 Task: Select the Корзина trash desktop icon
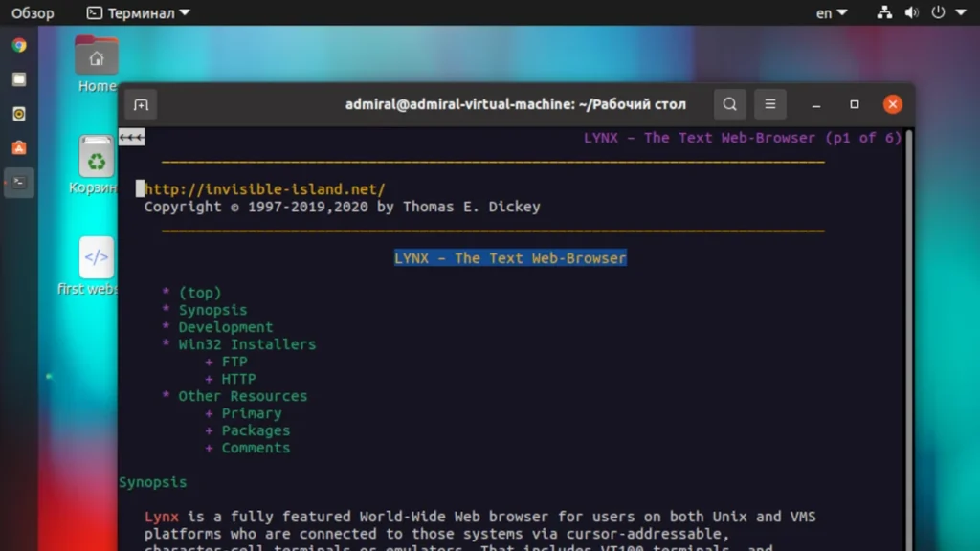pyautogui.click(x=97, y=158)
